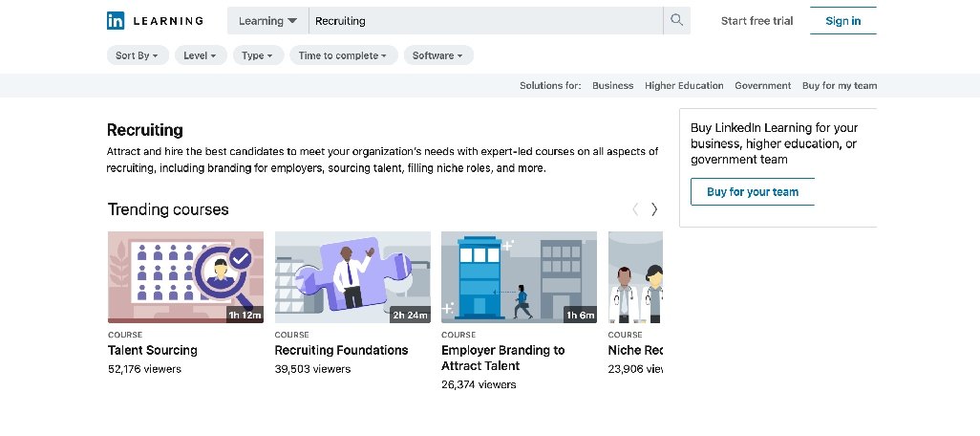
Task: Open the Learning category dropdown
Action: point(267,20)
